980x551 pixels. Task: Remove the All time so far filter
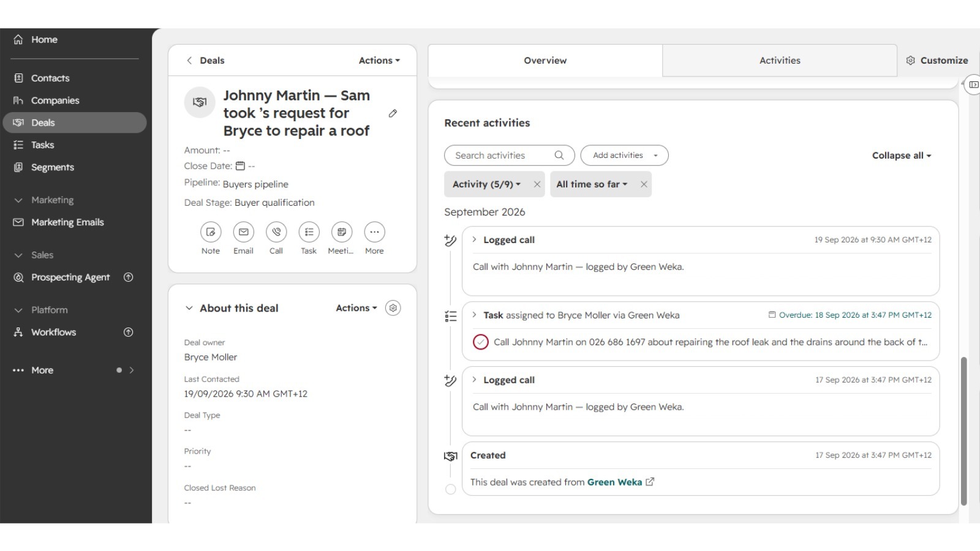(644, 184)
